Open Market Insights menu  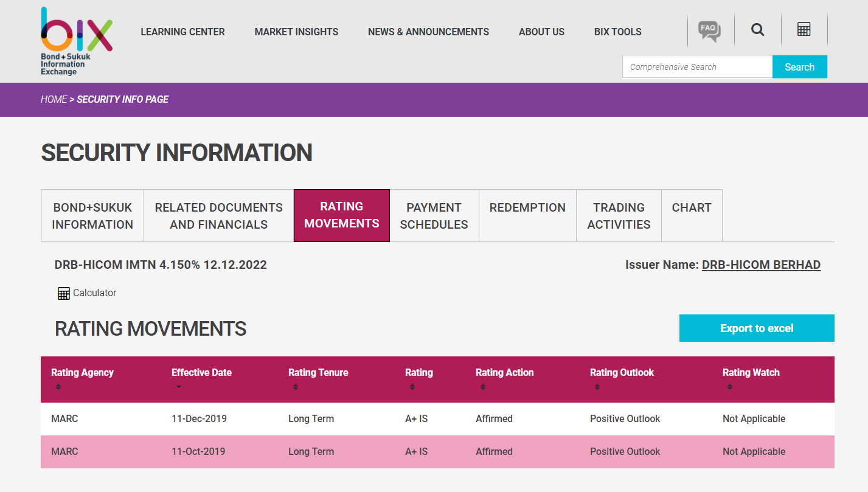(x=296, y=32)
